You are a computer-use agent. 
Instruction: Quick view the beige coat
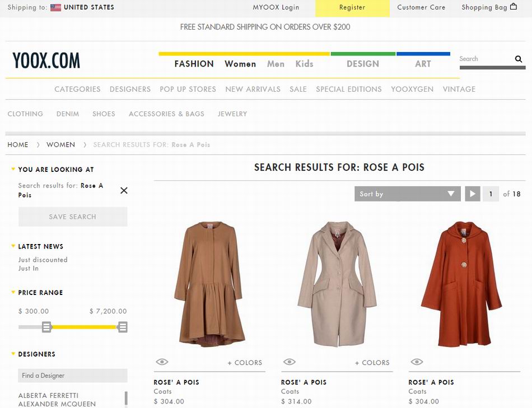(290, 362)
